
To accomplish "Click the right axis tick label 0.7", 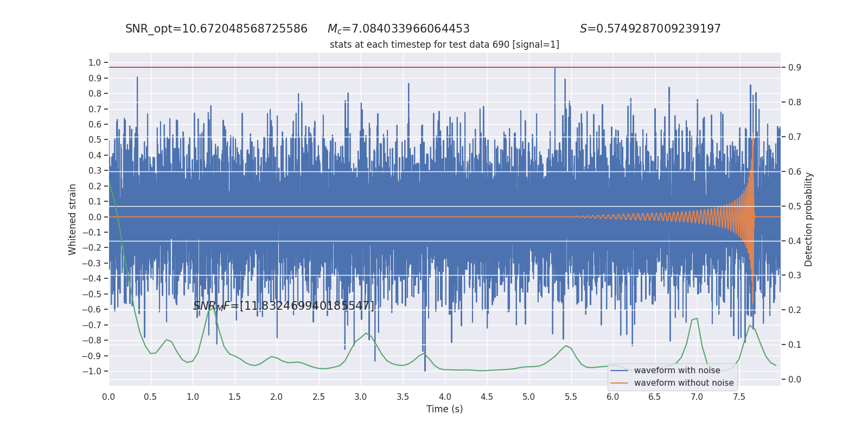I will click(x=795, y=137).
